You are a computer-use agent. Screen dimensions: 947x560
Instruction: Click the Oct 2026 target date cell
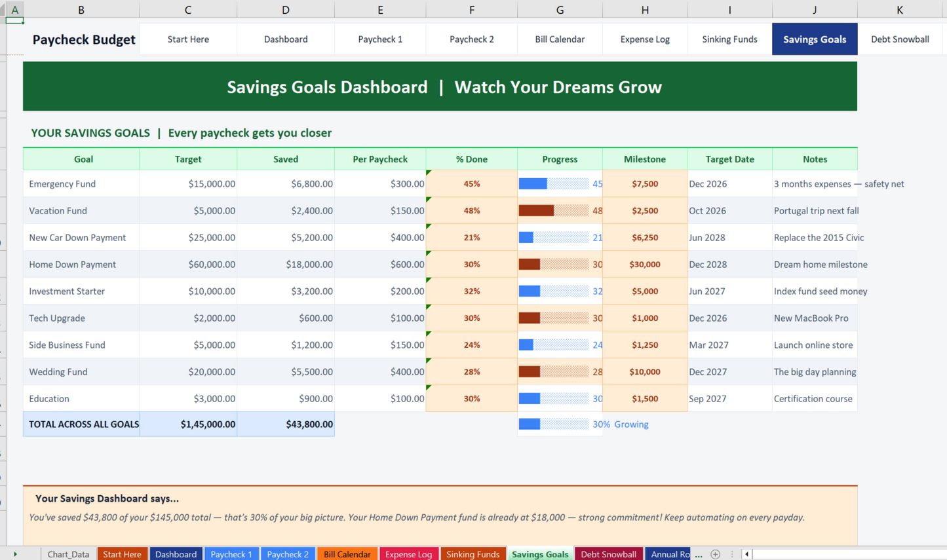[729, 211]
